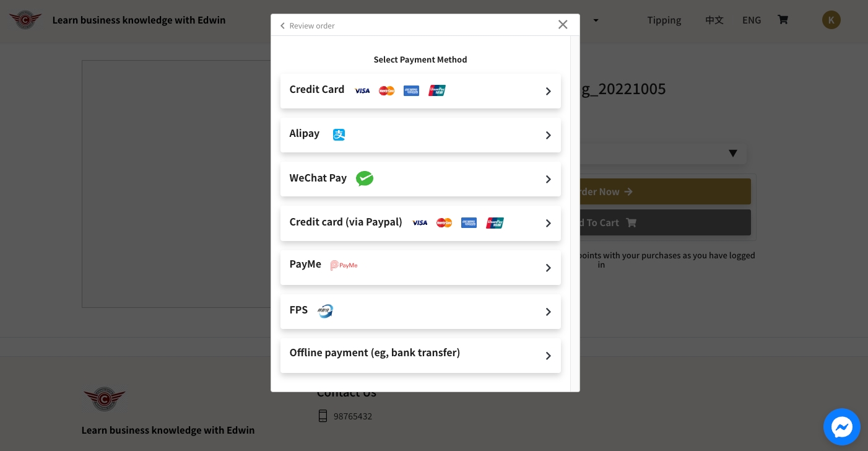The width and height of the screenshot is (868, 451).
Task: Click the payment dialog scrollbar
Action: click(x=575, y=211)
